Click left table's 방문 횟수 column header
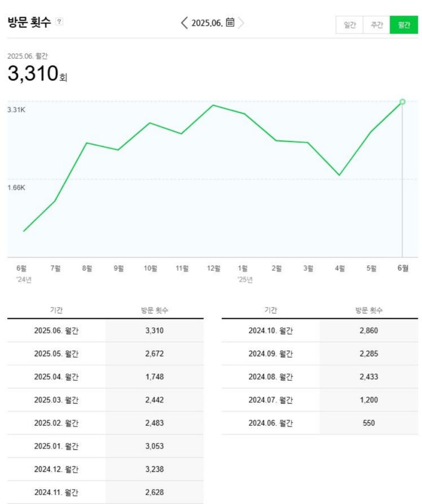 coord(155,310)
